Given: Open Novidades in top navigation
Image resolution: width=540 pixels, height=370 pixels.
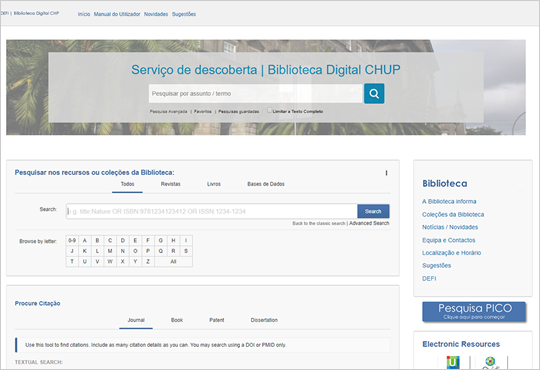Looking at the screenshot, I should pos(156,14).
